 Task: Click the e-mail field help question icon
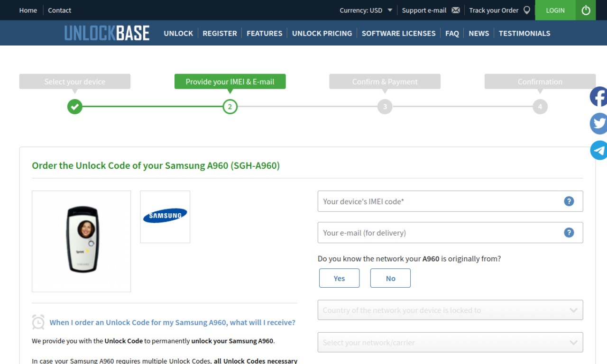click(x=569, y=233)
